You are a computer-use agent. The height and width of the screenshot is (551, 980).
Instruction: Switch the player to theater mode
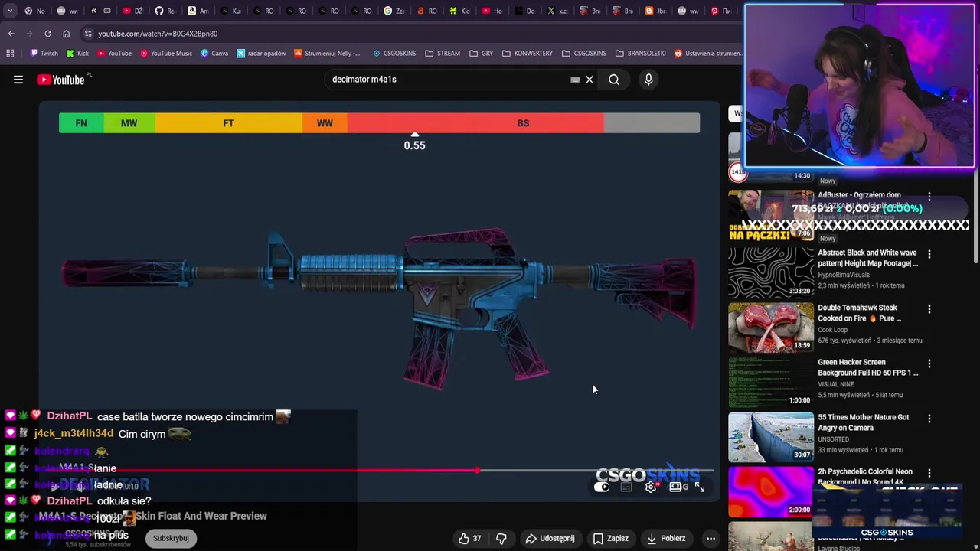(675, 487)
